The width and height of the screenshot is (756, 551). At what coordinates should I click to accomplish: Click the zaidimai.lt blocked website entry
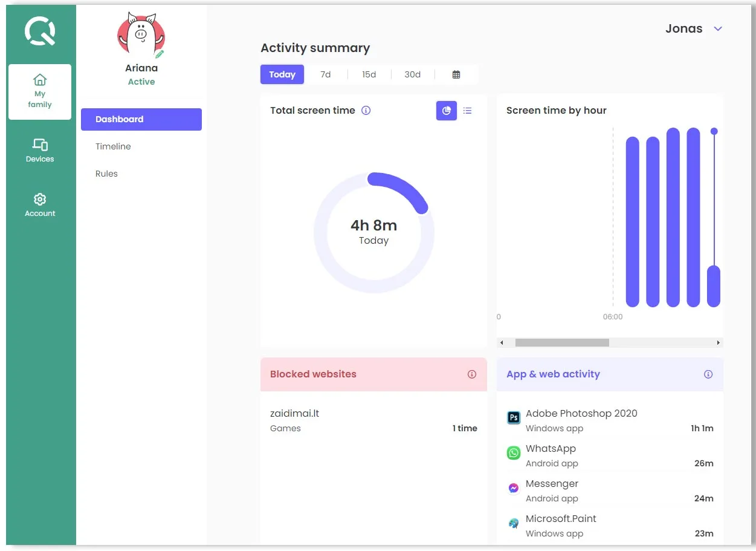click(295, 414)
